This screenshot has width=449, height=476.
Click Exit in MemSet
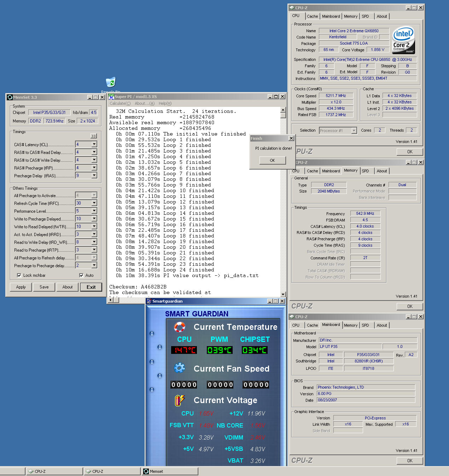pos(91,287)
